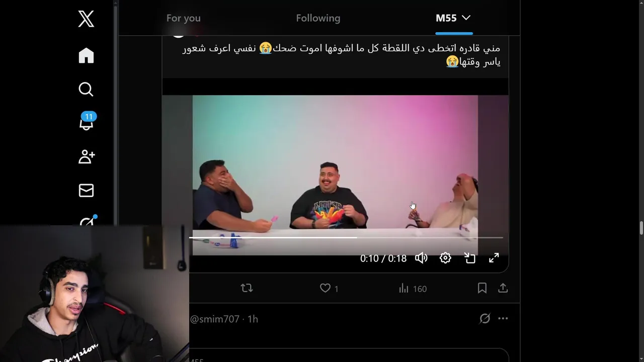Like the tweet with heart icon

point(326,288)
